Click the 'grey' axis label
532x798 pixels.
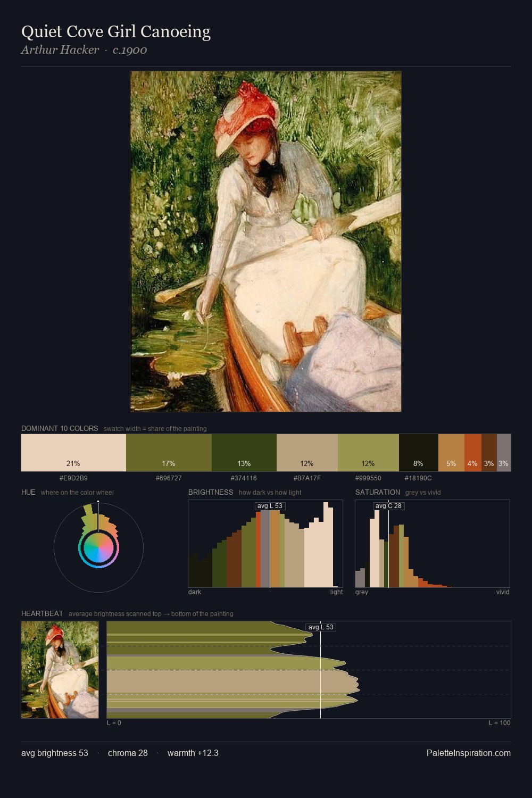[362, 592]
